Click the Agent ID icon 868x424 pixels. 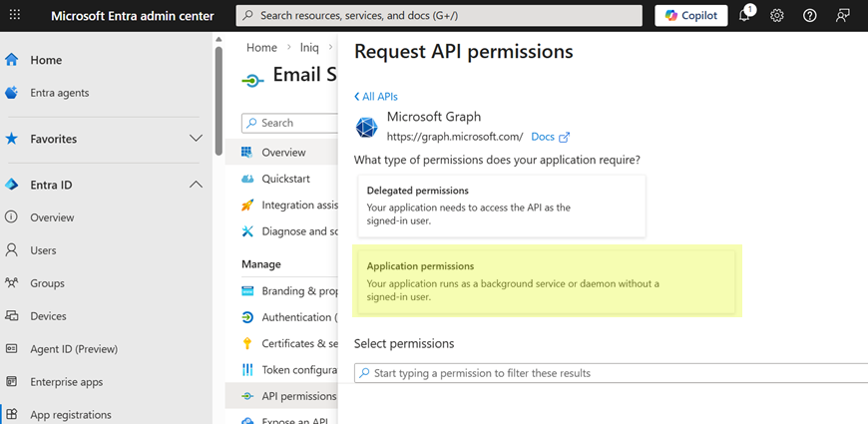tap(11, 349)
